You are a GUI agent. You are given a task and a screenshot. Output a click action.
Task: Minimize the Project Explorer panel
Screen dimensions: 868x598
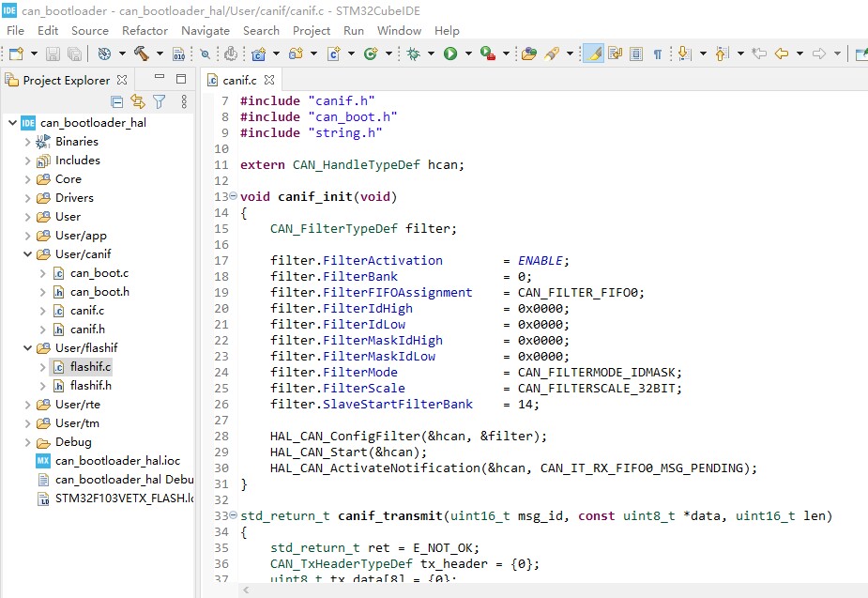160,78
